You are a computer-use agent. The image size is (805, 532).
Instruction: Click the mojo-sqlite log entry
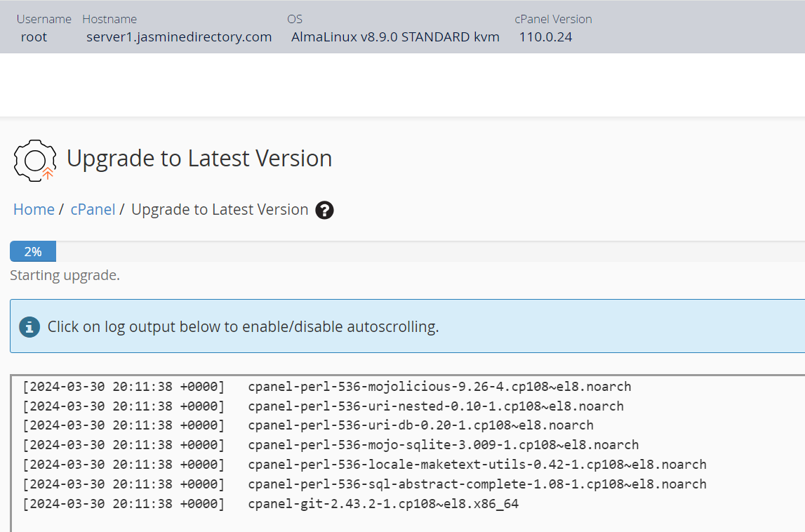pos(443,445)
